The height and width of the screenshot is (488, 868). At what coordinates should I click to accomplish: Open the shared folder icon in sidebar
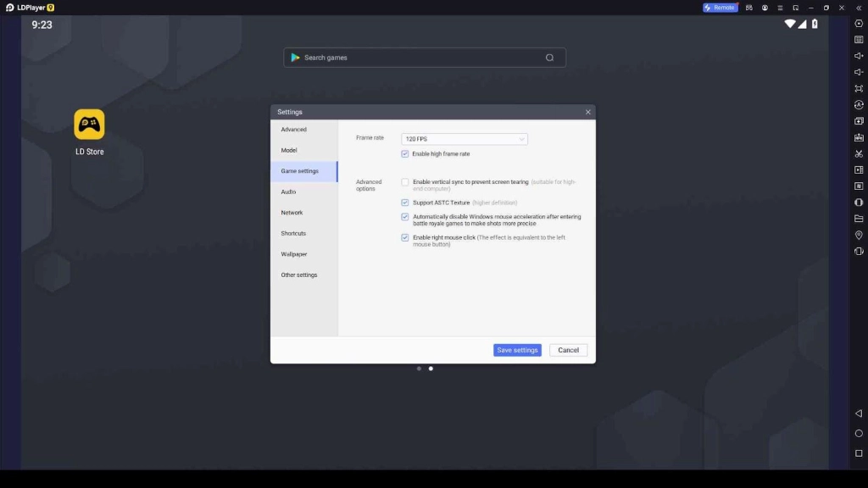point(859,219)
